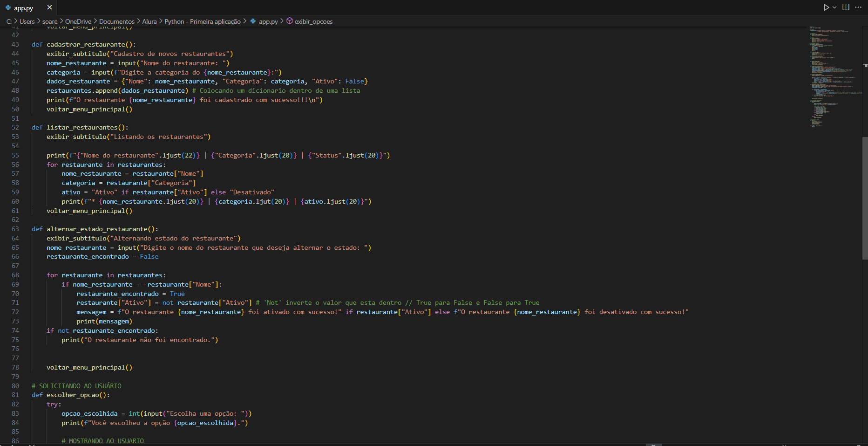
Task: Click line number 43 in the gutter
Action: 15,44
